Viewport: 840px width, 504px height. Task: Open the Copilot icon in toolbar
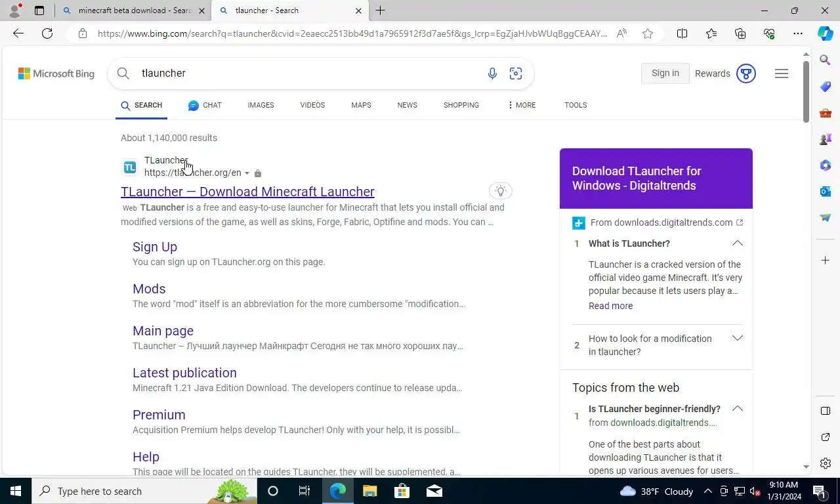click(x=826, y=33)
